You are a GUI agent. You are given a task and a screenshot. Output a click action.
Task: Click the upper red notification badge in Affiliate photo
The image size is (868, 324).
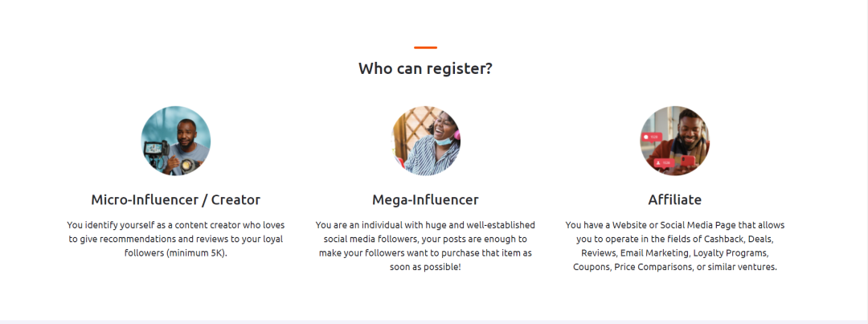[x=652, y=137]
